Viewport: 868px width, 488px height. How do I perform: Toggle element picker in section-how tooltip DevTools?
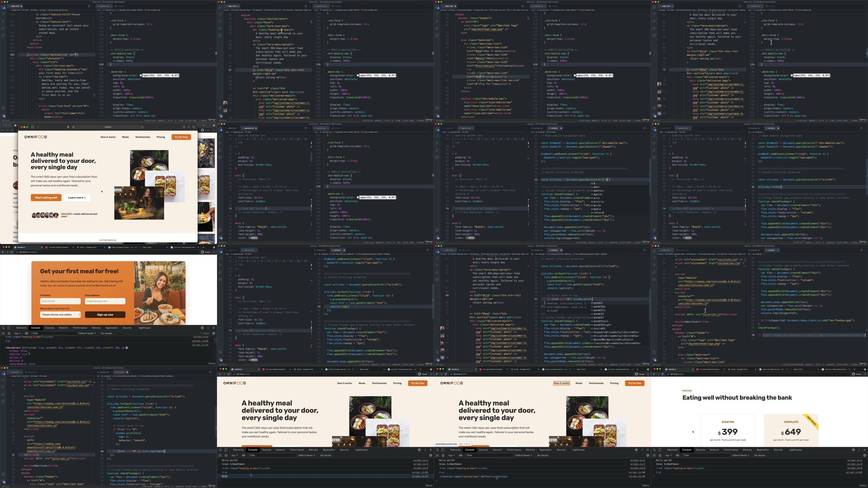tap(437, 450)
